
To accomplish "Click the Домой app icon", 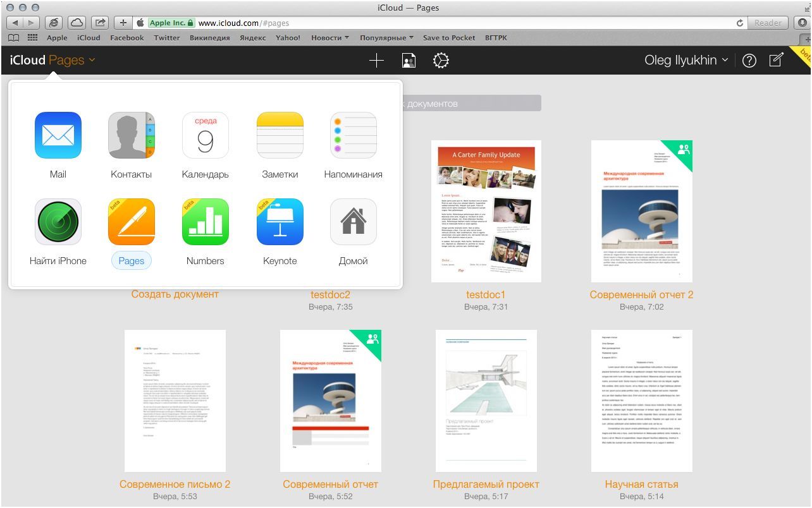I will coord(353,222).
